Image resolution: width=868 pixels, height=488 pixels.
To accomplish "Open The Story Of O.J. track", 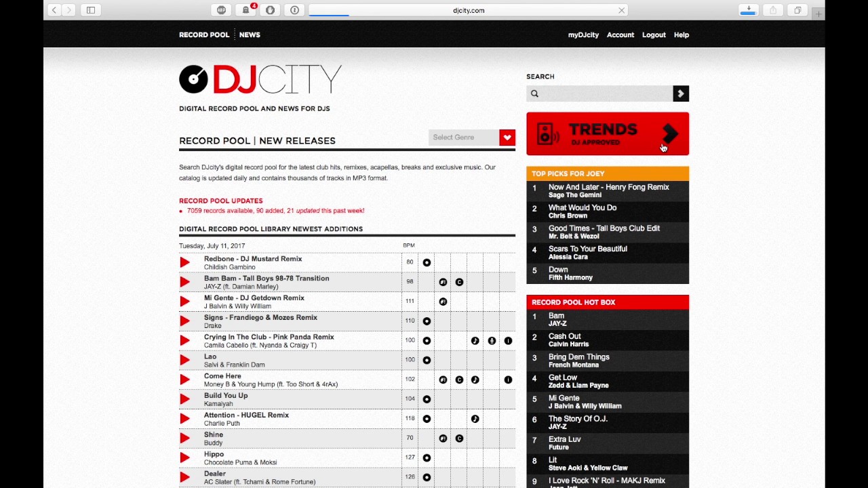I will pyautogui.click(x=578, y=419).
